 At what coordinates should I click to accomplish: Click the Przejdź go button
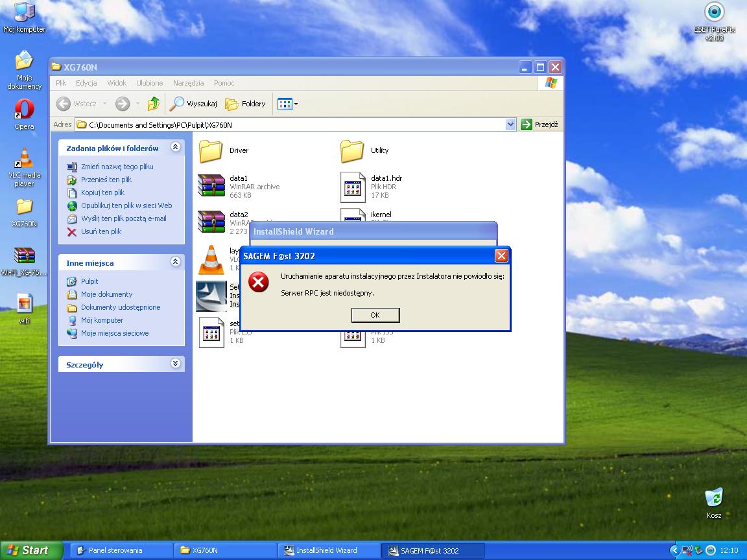539,124
